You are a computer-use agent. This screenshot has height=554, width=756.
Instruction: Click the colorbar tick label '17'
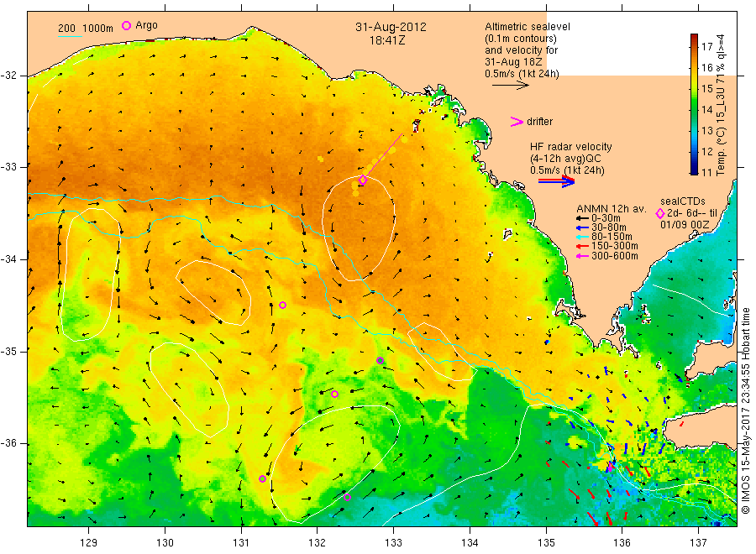point(706,47)
